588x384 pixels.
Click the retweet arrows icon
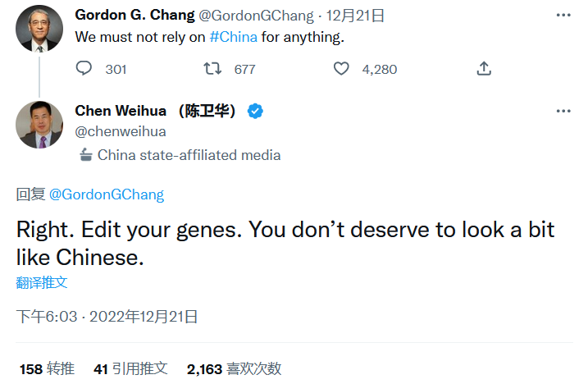point(212,69)
